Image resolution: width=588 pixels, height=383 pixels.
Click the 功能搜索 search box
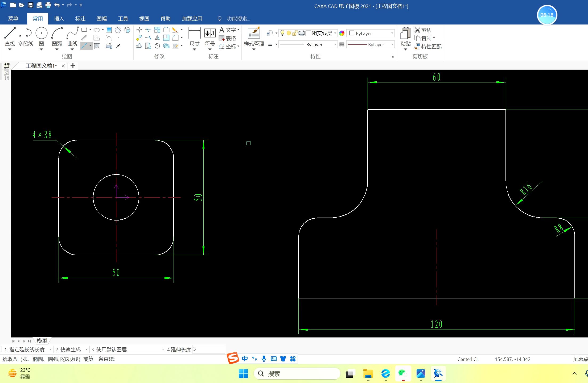238,19
